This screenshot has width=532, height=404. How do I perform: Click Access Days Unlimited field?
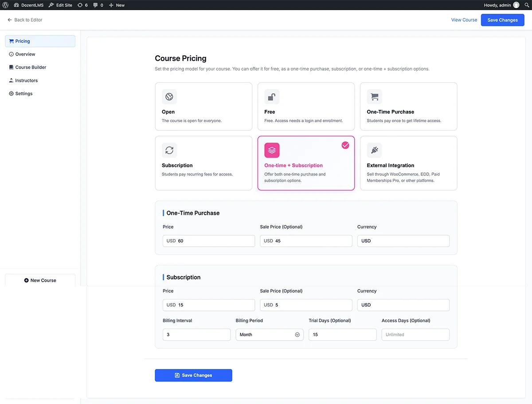tap(415, 334)
